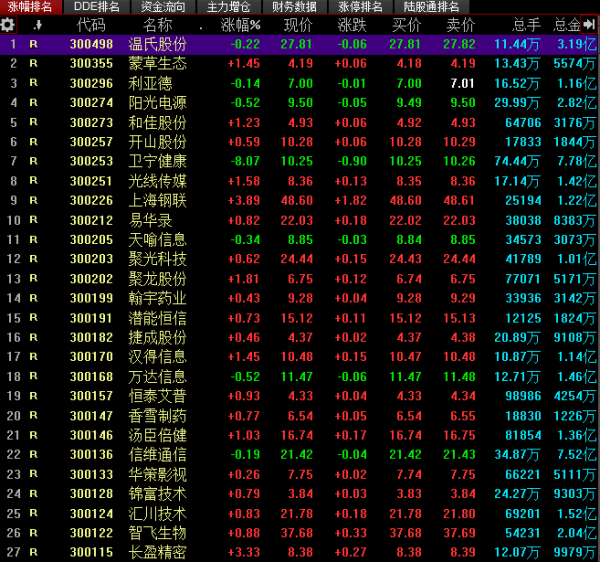Viewport: 600px width, 562px height.
Task: Click the right arrow to scroll columns
Action: click(590, 24)
